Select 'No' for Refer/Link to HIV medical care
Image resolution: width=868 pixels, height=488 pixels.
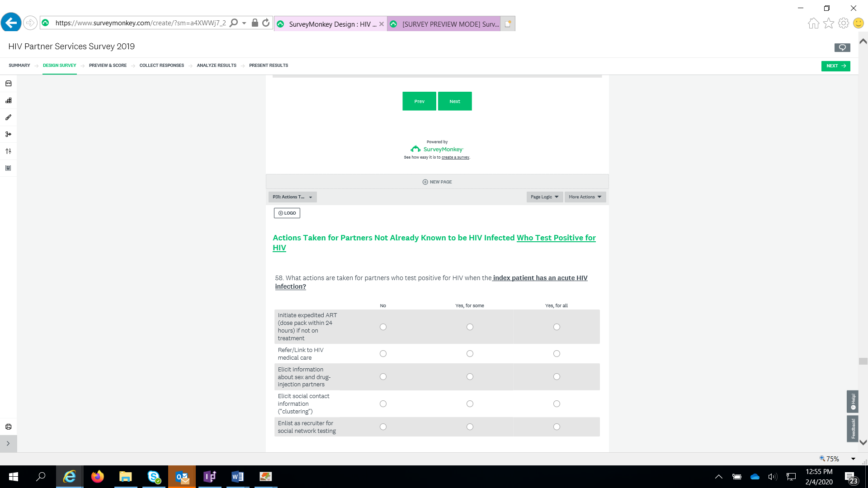click(383, 354)
